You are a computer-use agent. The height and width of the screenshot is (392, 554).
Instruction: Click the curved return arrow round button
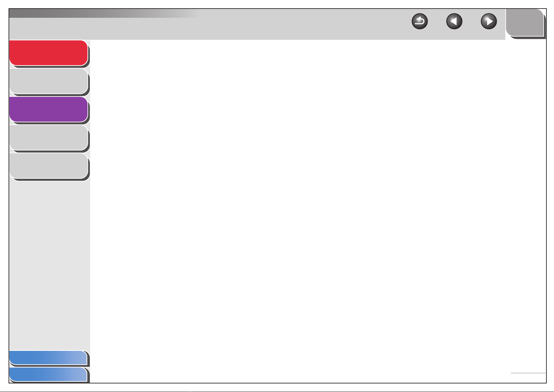click(420, 22)
